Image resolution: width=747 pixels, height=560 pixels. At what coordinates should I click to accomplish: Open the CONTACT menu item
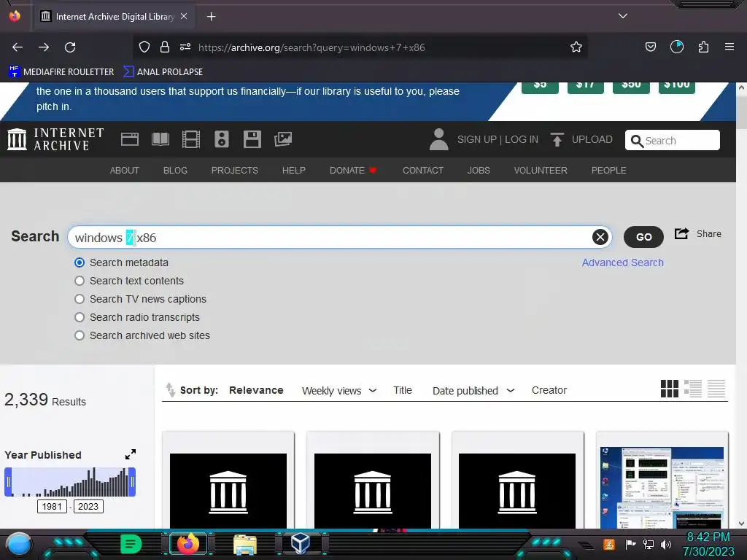coord(423,170)
